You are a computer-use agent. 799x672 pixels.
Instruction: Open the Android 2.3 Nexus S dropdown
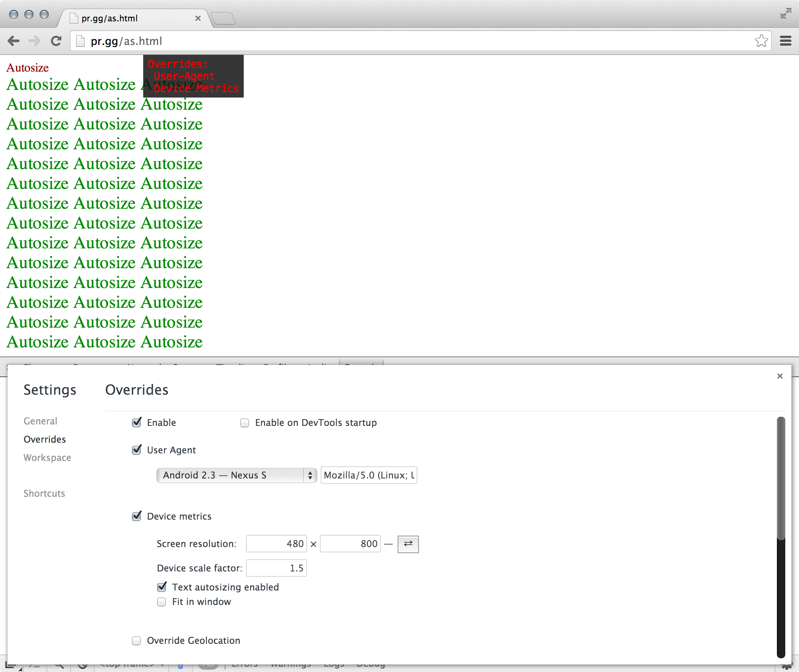236,475
